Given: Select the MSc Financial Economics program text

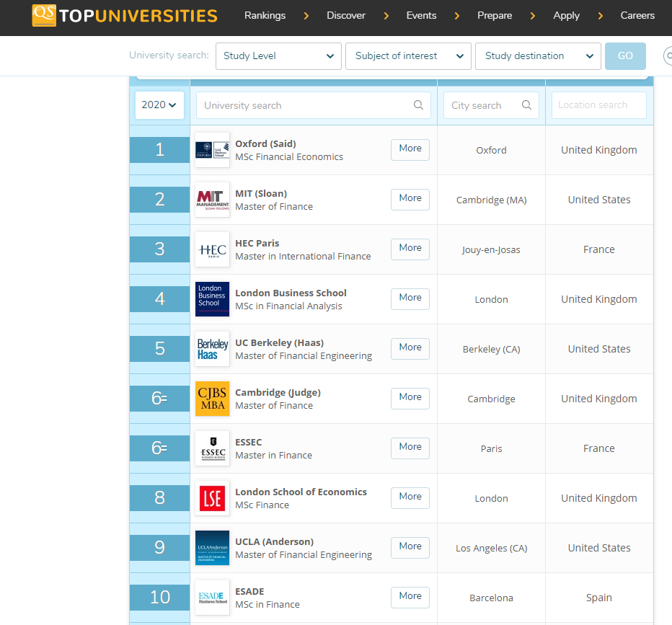Looking at the screenshot, I should point(289,156).
